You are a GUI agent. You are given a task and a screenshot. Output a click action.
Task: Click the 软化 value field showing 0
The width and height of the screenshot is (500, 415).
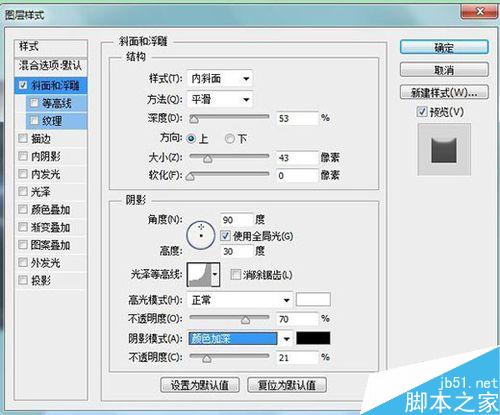297,175
